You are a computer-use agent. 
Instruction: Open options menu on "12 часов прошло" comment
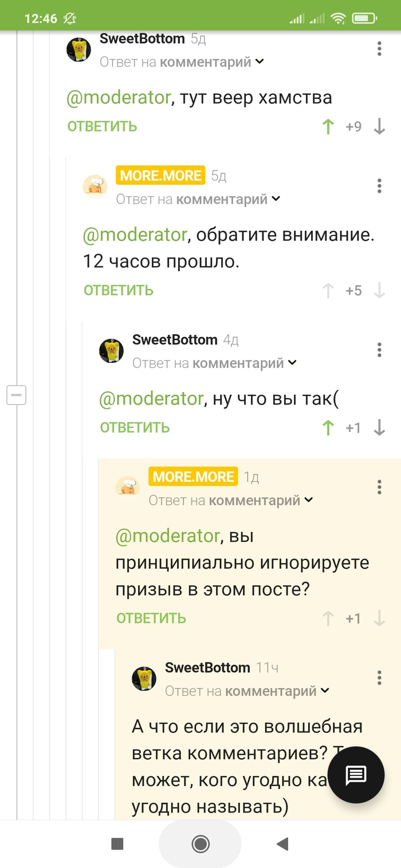pos(379,185)
